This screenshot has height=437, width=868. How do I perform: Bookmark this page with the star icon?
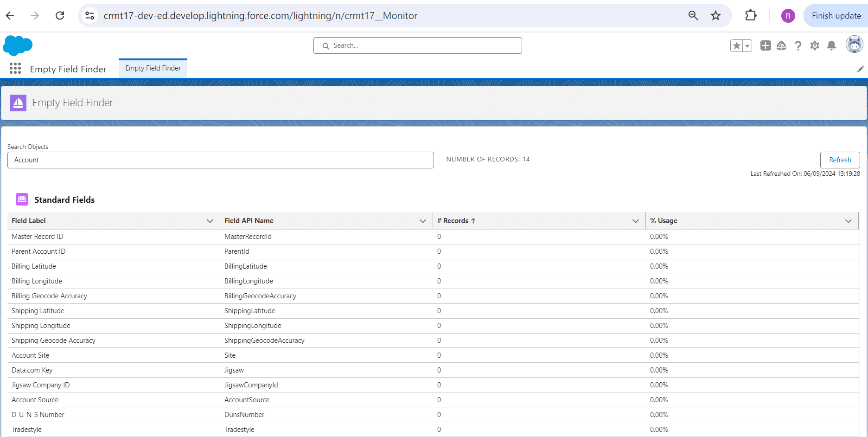(x=716, y=16)
